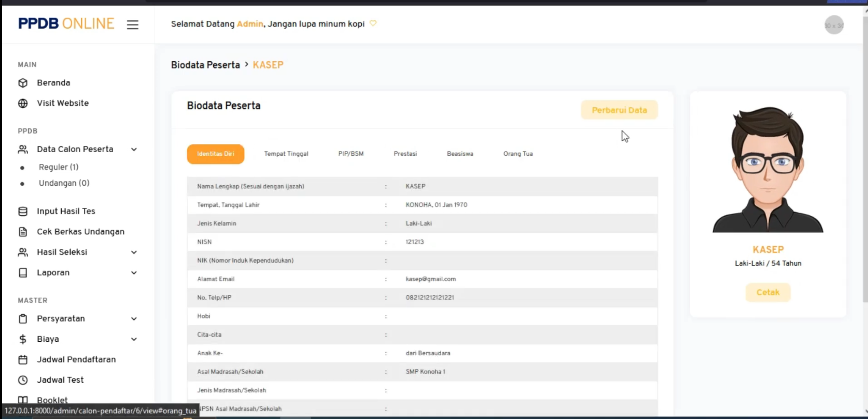The height and width of the screenshot is (419, 868).
Task: Open the Prestasi tab
Action: click(x=405, y=154)
